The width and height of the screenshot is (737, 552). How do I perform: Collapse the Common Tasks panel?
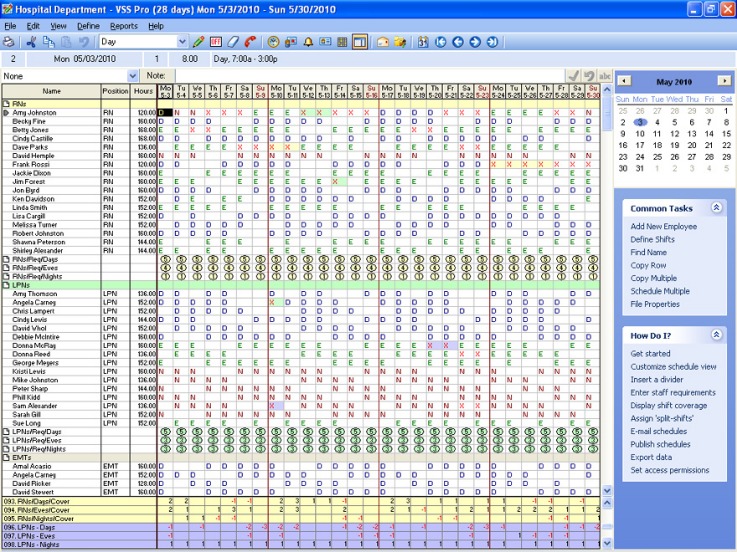click(716, 208)
